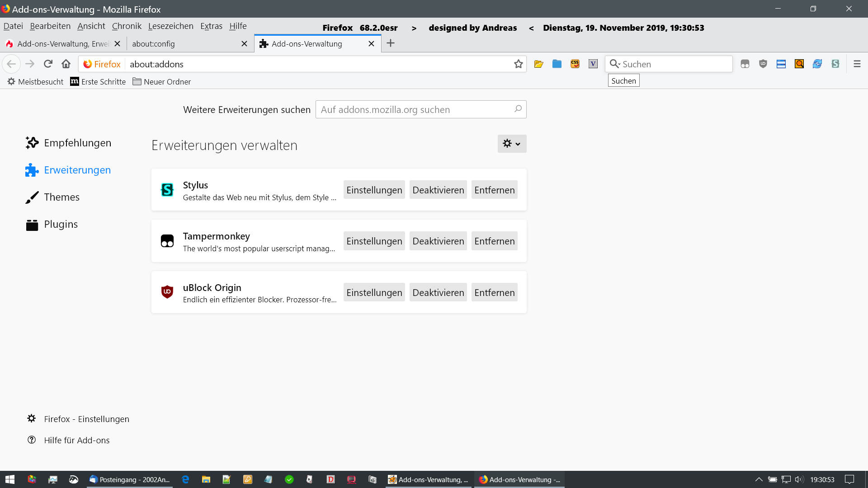Screen dimensions: 868x488
Task: Open the Extras menu
Action: 211,26
